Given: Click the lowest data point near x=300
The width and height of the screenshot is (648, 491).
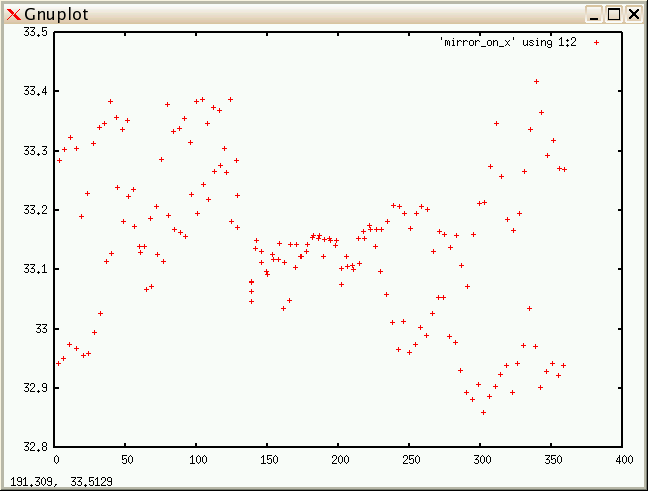Looking at the screenshot, I should [483, 412].
